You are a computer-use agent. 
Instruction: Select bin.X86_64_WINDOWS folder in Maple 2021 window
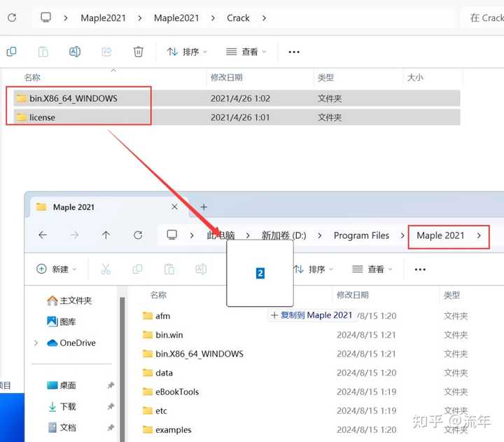point(193,354)
